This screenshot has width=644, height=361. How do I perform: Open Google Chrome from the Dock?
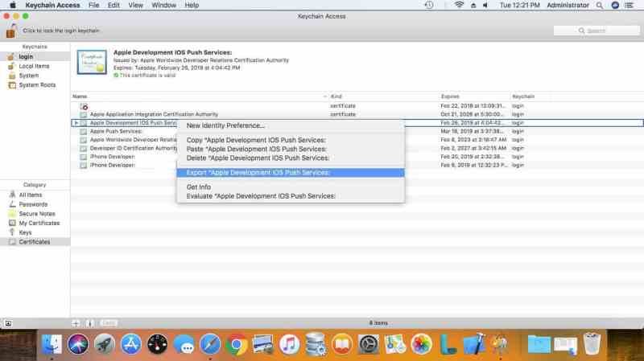pyautogui.click(x=237, y=344)
